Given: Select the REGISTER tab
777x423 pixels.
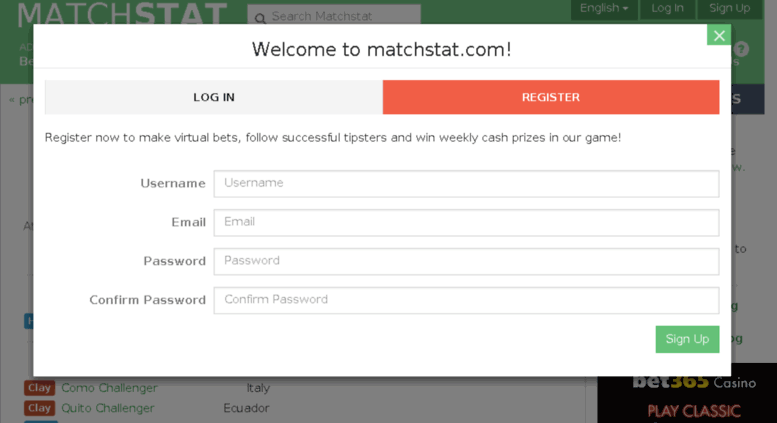Looking at the screenshot, I should tap(551, 97).
